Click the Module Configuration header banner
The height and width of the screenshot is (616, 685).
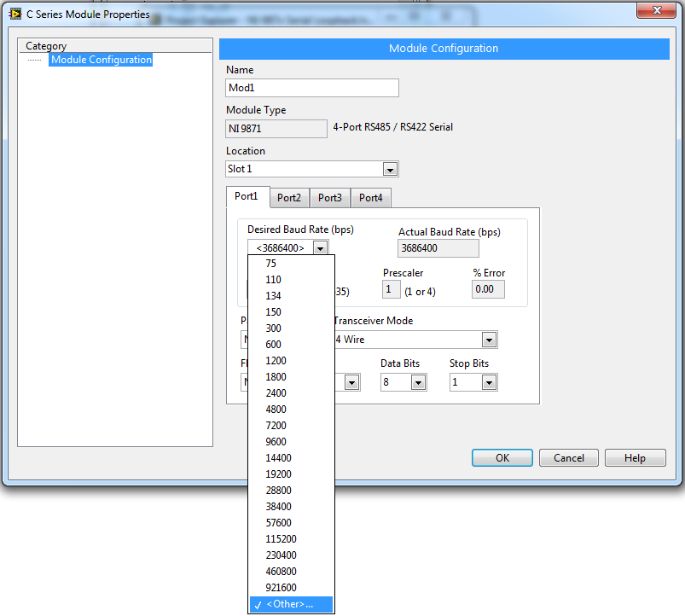444,49
